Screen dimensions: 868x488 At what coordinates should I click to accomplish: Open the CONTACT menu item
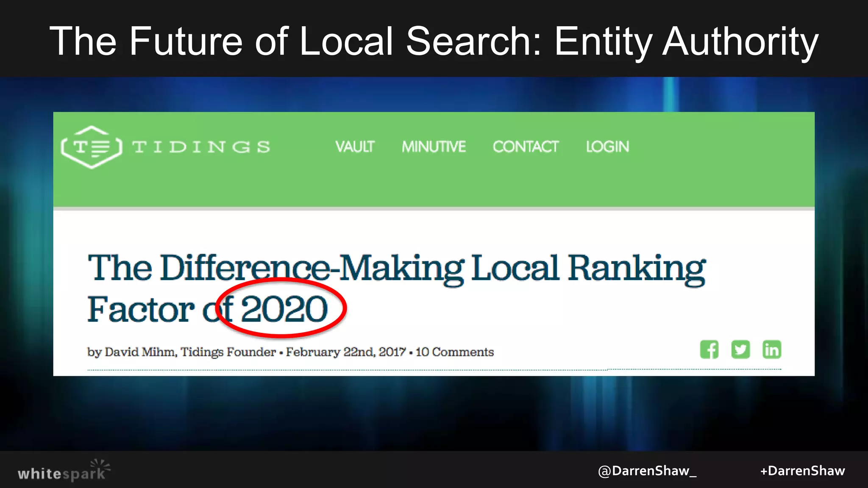(x=526, y=147)
